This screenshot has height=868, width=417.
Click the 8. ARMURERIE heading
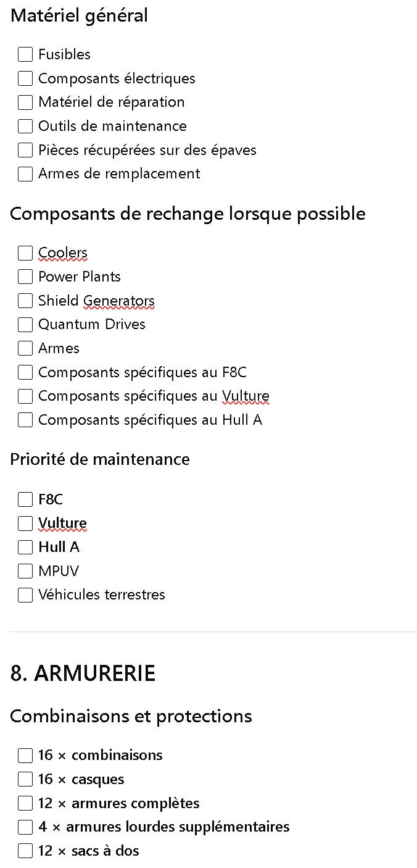coord(83,674)
